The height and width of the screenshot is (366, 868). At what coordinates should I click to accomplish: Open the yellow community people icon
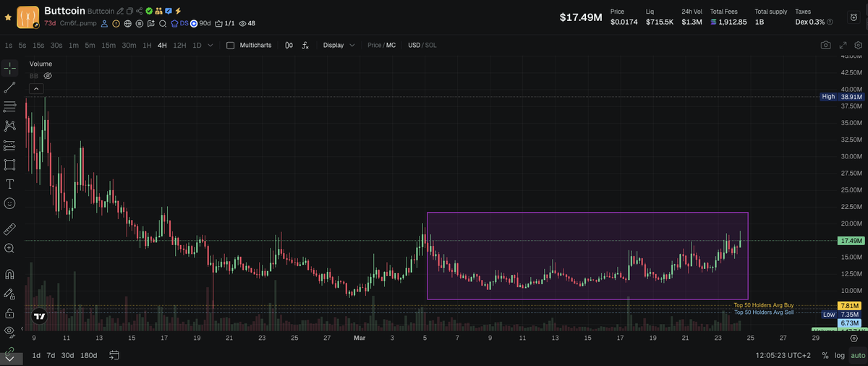tap(158, 12)
